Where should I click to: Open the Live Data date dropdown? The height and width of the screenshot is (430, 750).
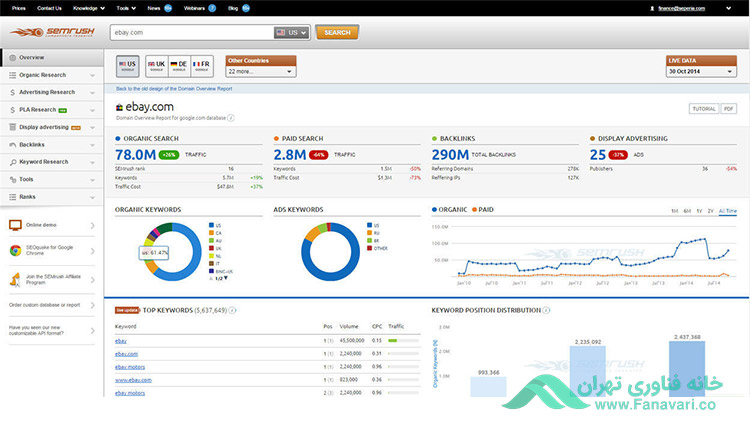click(x=701, y=71)
